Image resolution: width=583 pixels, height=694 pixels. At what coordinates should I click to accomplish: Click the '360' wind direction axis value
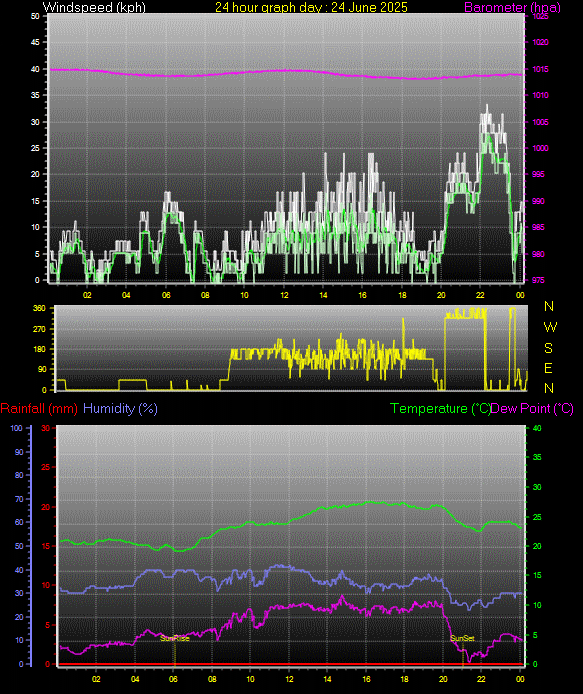pos(39,308)
